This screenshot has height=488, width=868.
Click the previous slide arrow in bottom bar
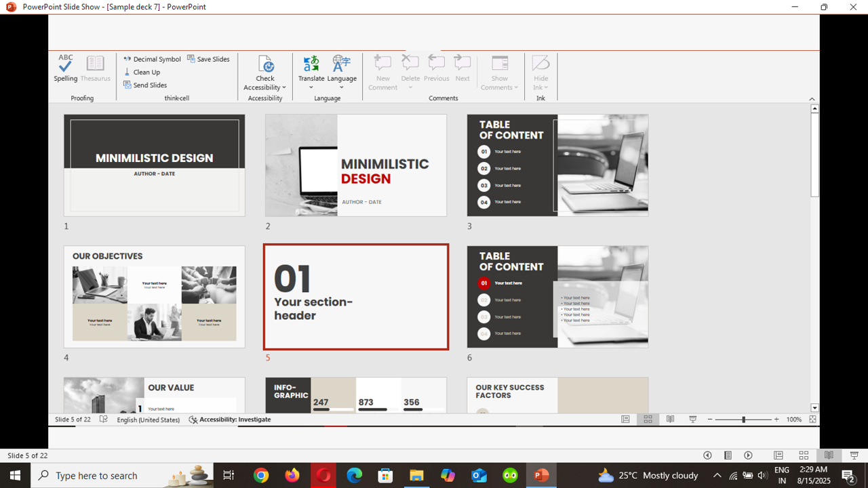click(707, 455)
